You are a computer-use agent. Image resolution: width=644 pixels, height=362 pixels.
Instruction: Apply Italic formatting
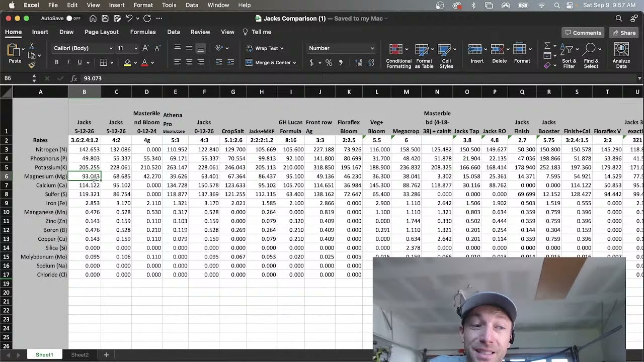[68, 62]
